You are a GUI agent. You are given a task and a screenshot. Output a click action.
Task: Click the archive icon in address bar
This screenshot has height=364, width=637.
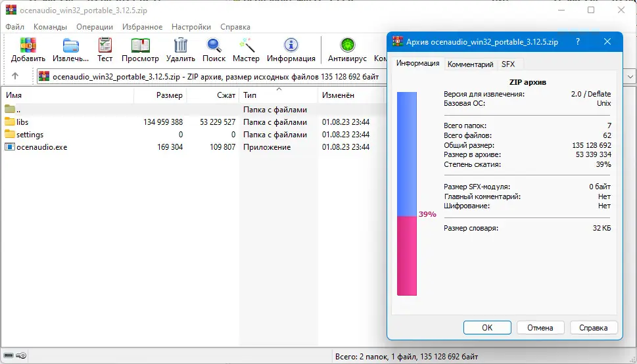tap(44, 76)
